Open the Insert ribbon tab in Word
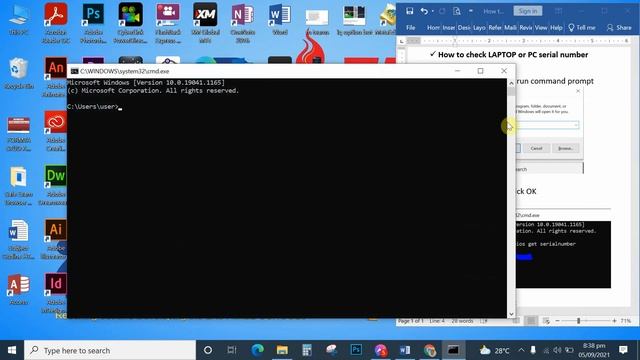This screenshot has height=360, width=640. pos(449,28)
